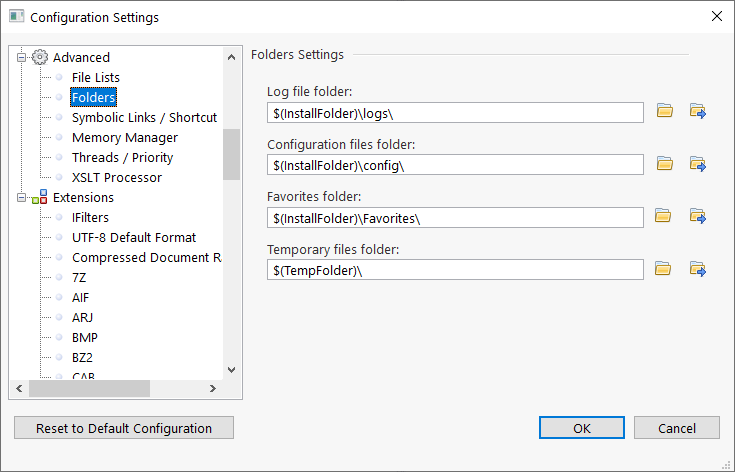Viewport: 735px width, 472px height.
Task: Select UTF-8 Default Format item
Action: tap(134, 238)
